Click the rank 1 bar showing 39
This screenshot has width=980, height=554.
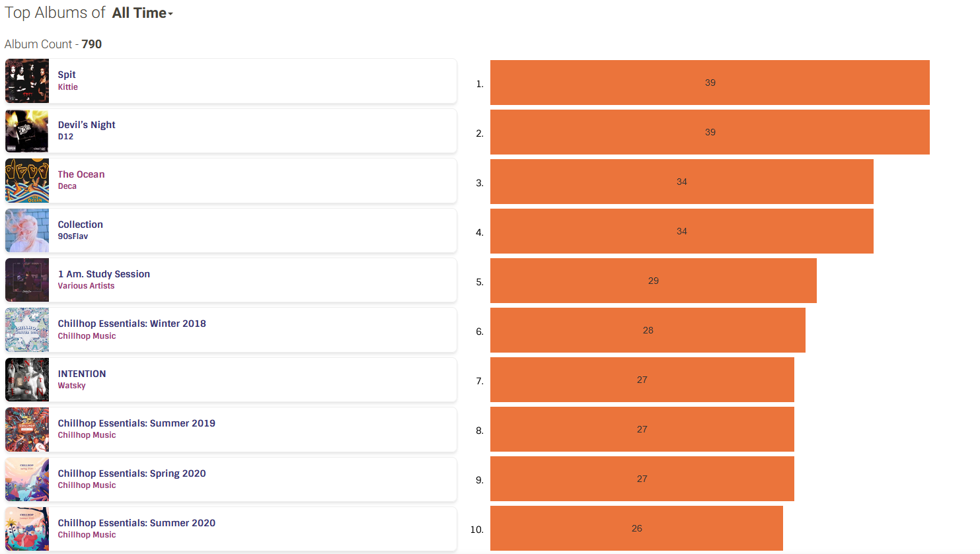pyautogui.click(x=710, y=83)
